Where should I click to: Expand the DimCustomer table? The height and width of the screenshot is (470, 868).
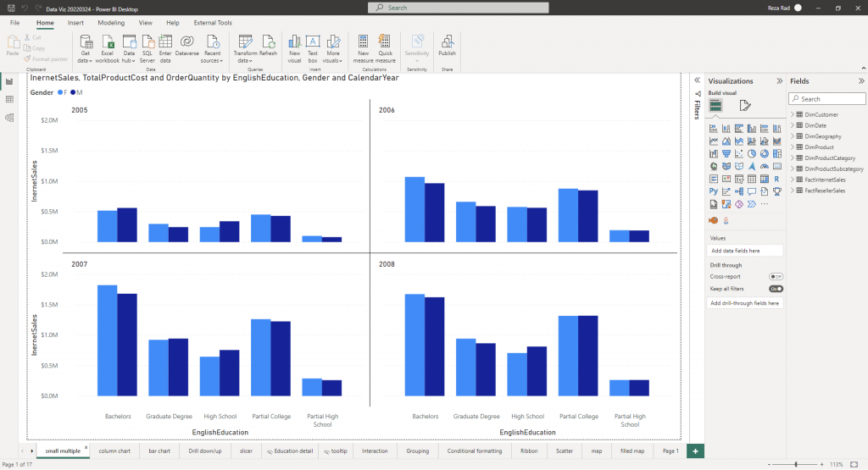click(793, 114)
